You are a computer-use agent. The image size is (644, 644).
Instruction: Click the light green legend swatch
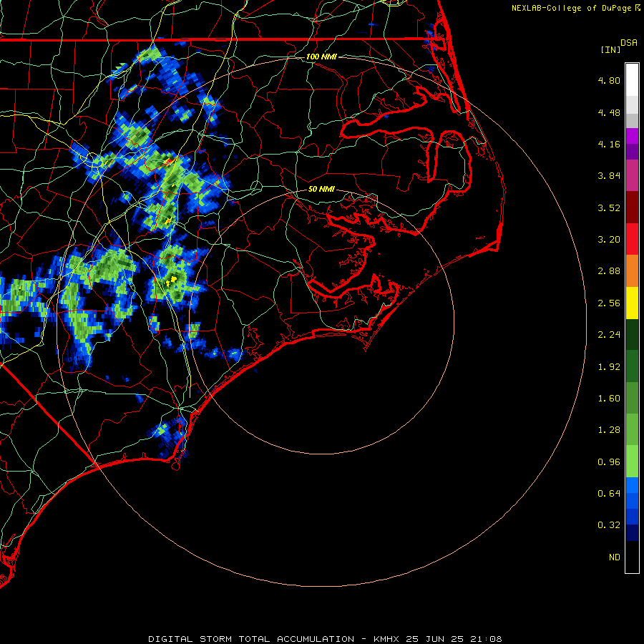coord(632,462)
